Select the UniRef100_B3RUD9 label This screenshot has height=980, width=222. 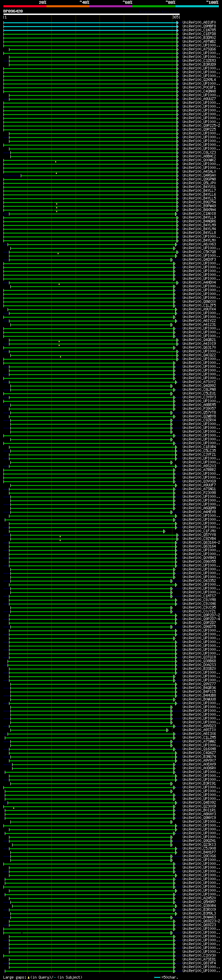coord(199,64)
